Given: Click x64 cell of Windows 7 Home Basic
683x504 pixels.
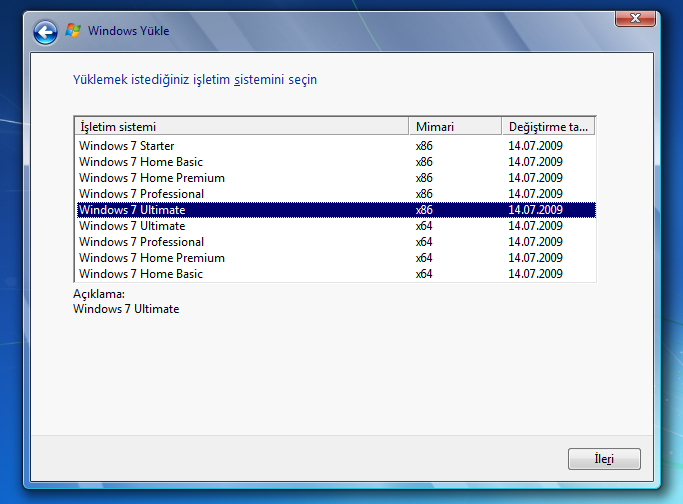Looking at the screenshot, I should coord(424,274).
